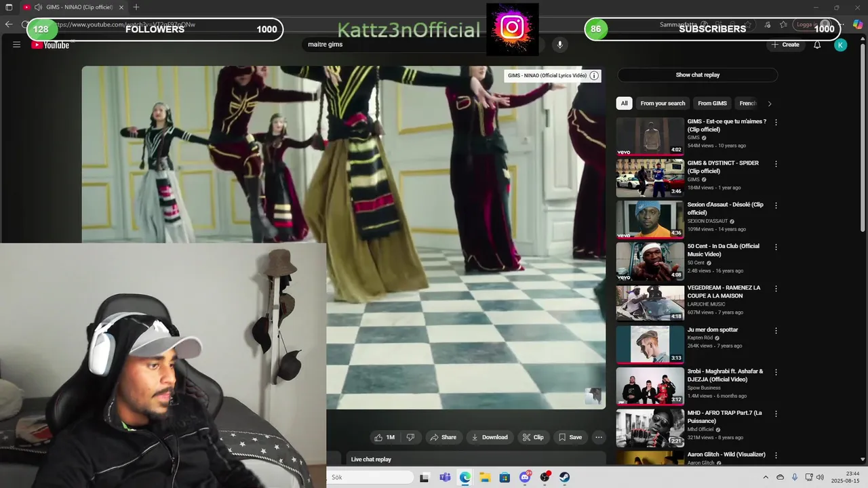Open options for VEGEDREAM - RAMENEZ LA COUPE
This screenshot has width=868, height=488.
[776, 289]
